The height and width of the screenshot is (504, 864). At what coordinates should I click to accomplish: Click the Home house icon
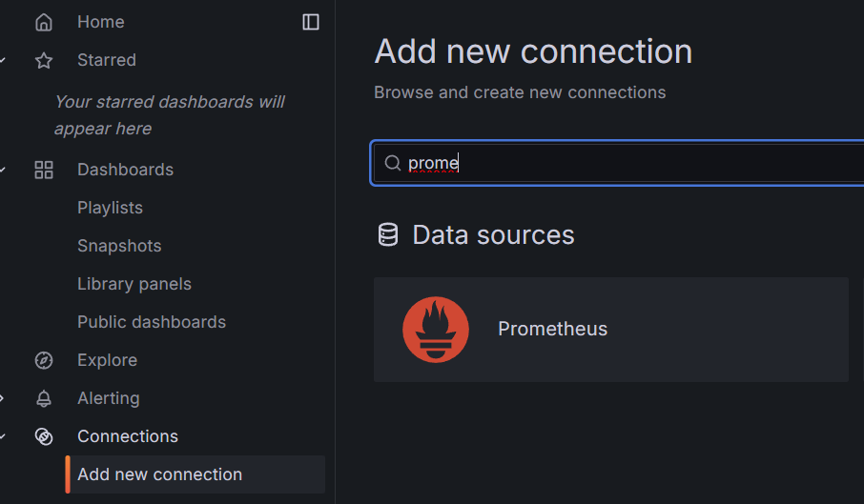[x=44, y=22]
